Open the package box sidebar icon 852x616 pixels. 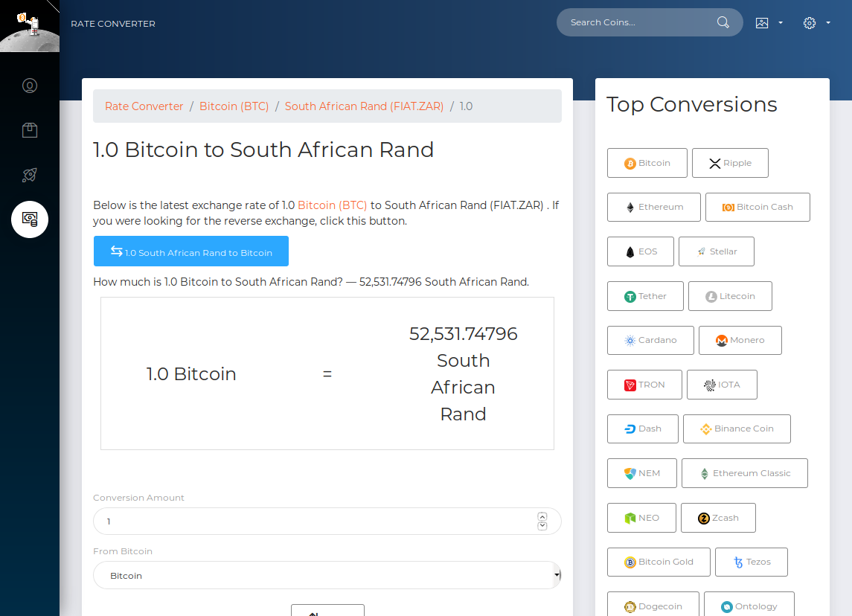coord(30,130)
